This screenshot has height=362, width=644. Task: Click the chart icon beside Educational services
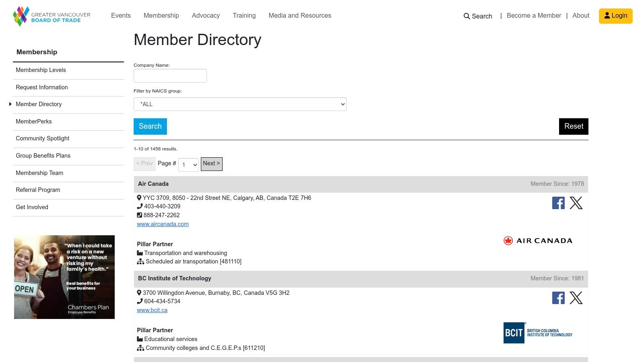coord(140,339)
